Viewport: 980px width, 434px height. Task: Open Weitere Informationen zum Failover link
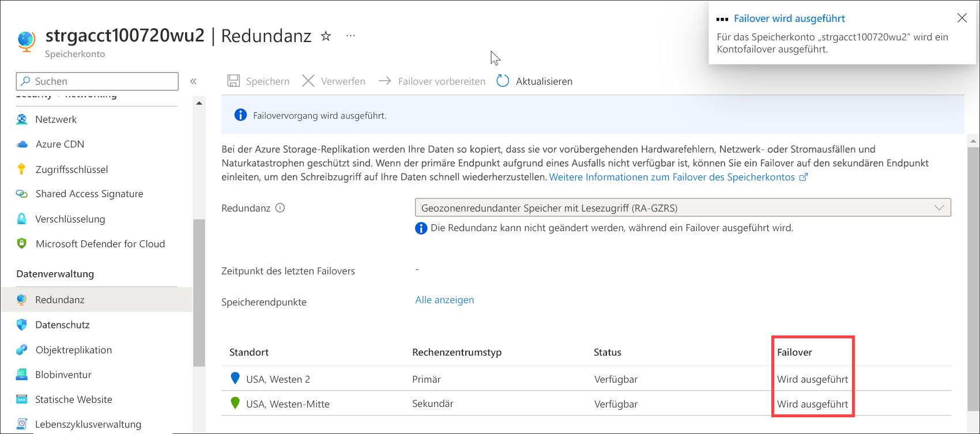point(672,177)
